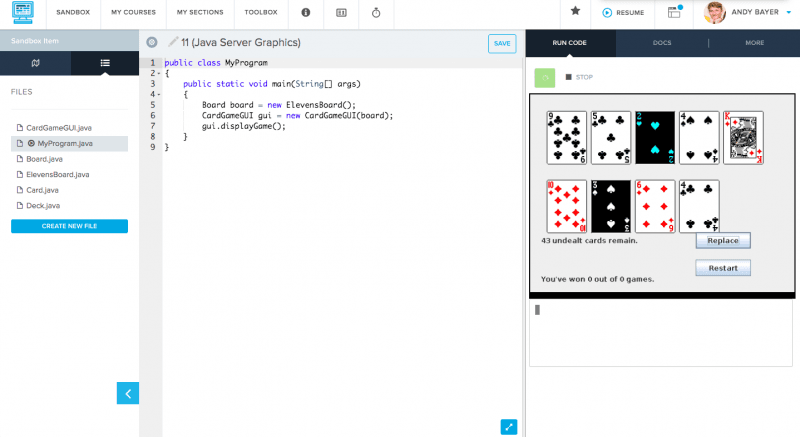This screenshot has width=800, height=437.
Task: Click the Save button
Action: point(502,43)
